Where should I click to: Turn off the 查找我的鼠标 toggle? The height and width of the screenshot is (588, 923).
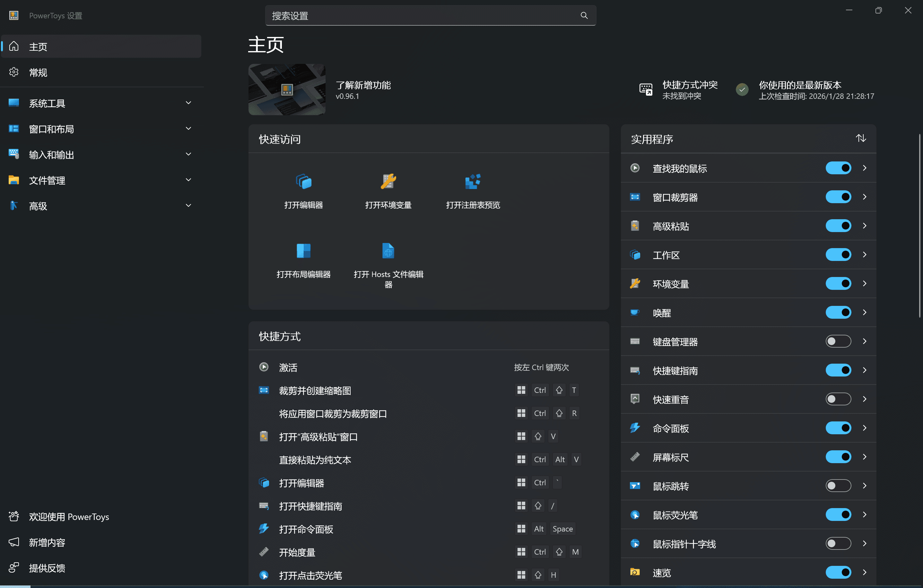tap(838, 168)
